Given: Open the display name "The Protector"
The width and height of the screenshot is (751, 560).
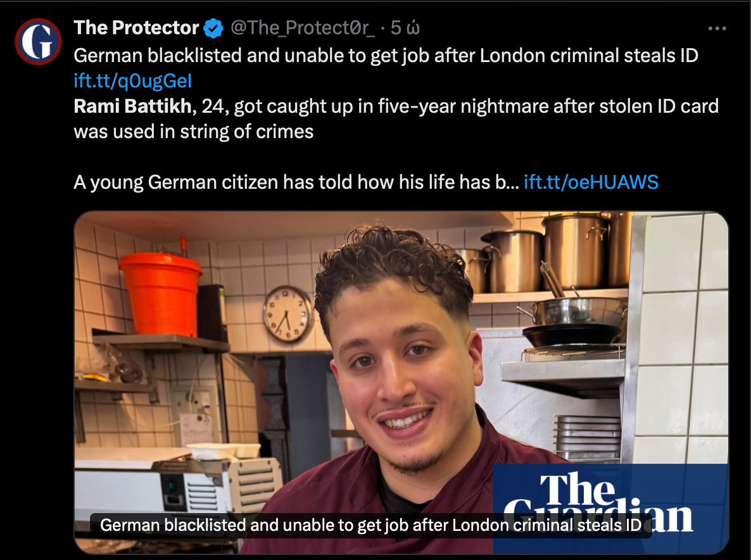Looking at the screenshot, I should point(136,28).
